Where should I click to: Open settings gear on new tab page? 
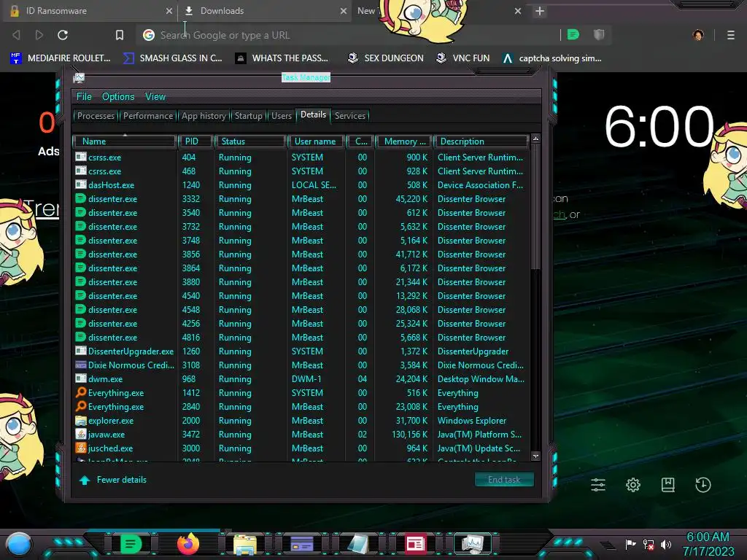tap(633, 485)
